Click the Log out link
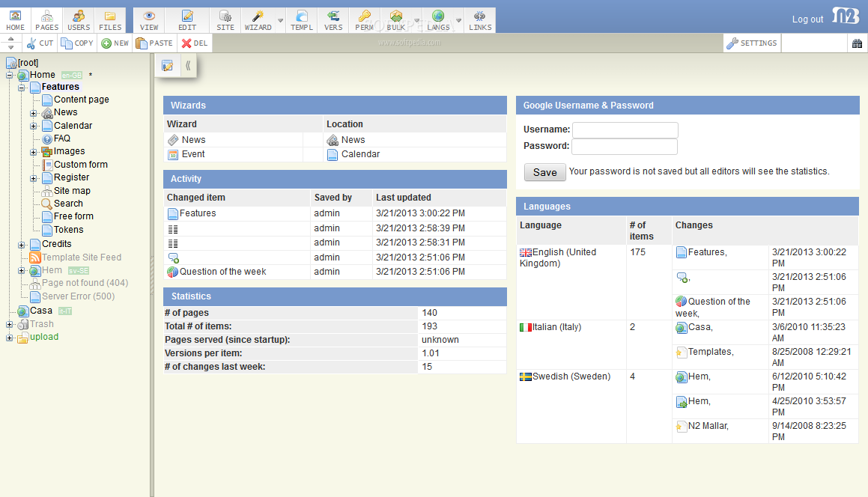 807,19
